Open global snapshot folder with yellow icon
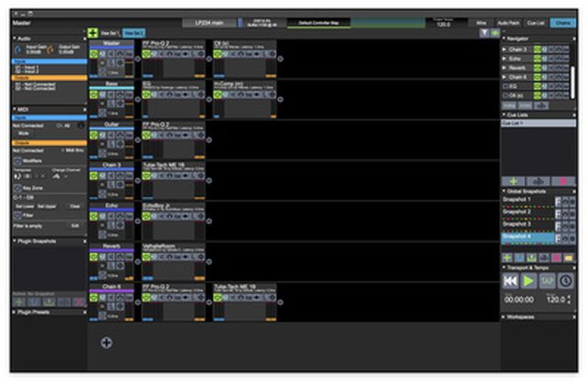 (x=569, y=257)
